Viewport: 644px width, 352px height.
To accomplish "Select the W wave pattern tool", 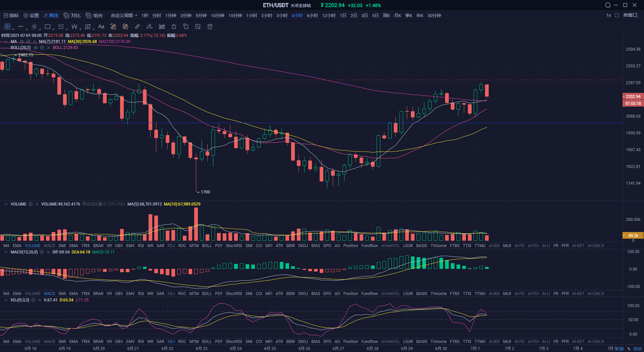I will tap(74, 27).
